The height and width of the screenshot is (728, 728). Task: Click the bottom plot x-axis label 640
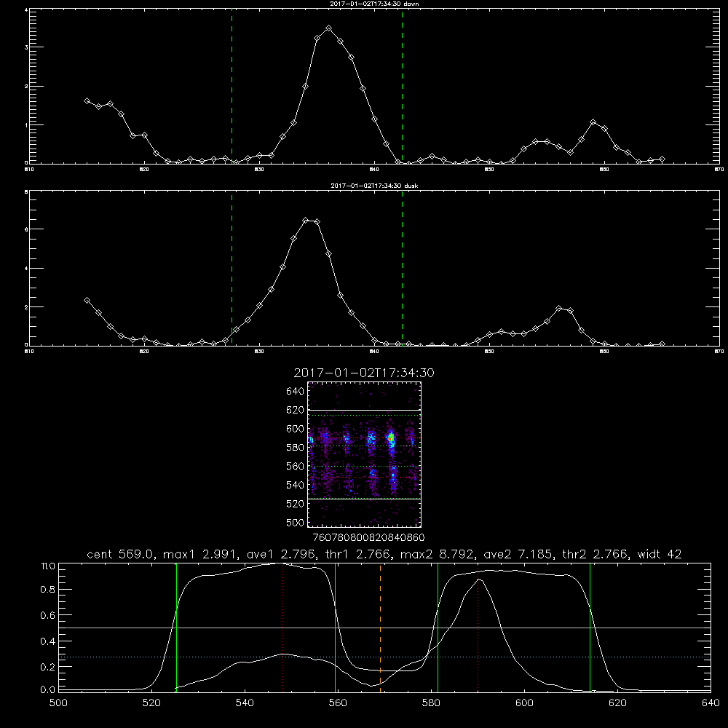click(x=711, y=703)
